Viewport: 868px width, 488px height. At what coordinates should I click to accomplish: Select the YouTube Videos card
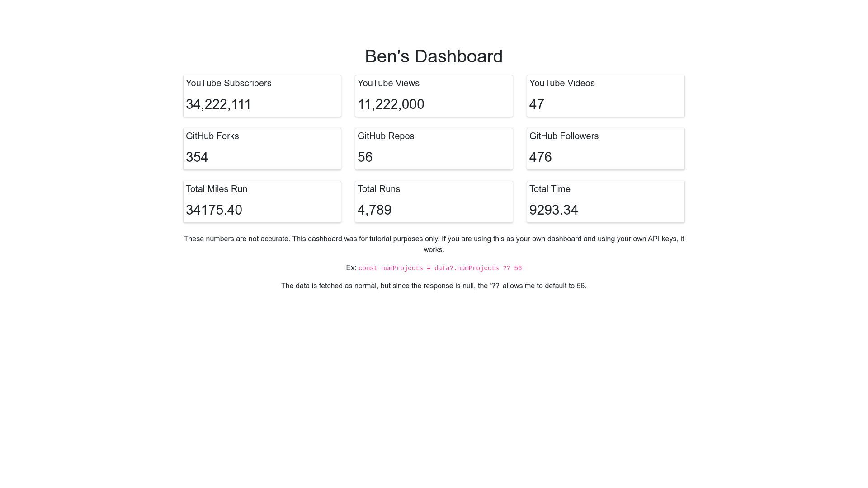pyautogui.click(x=606, y=96)
